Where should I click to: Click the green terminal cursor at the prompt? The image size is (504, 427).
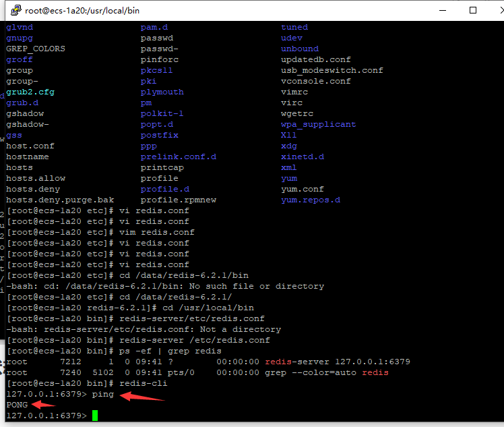[95, 416]
